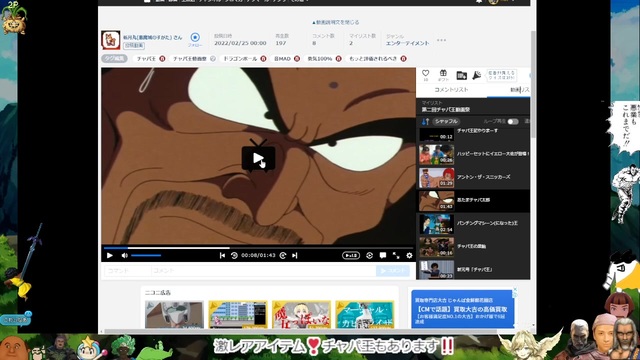Click dictionary icon next to ドラゴンボール tag
Viewport: 640px width, 360px height.
tap(263, 59)
